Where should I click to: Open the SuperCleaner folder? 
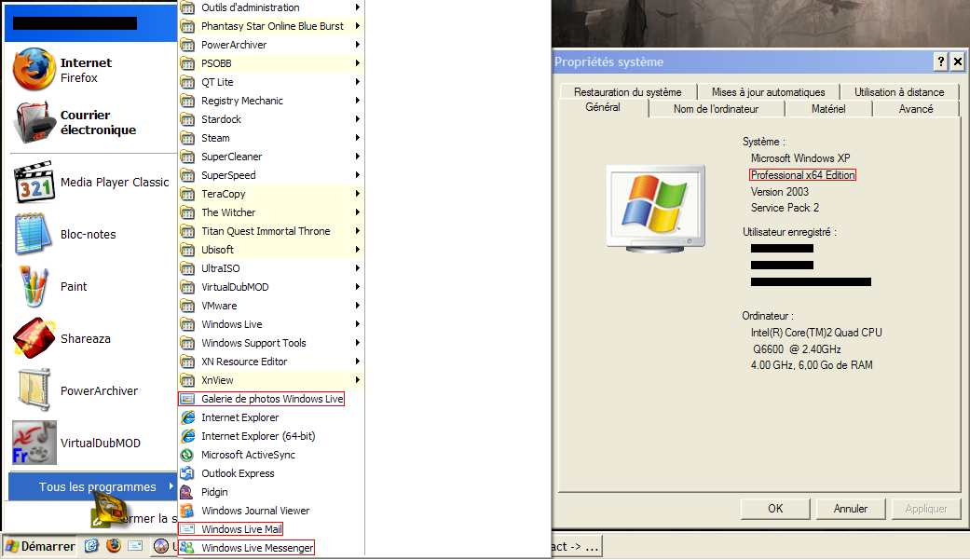pos(271,157)
